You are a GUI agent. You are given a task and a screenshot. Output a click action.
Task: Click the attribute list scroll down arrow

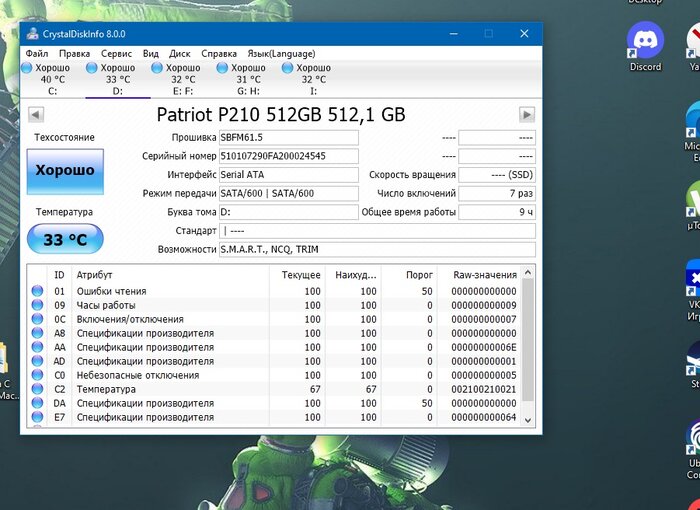coord(528,420)
